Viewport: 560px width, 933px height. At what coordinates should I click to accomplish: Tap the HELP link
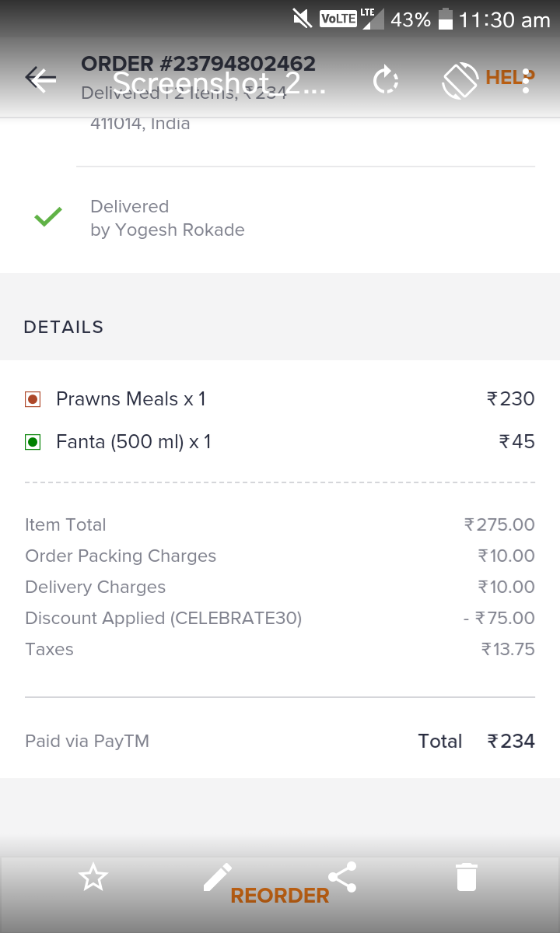(502, 77)
